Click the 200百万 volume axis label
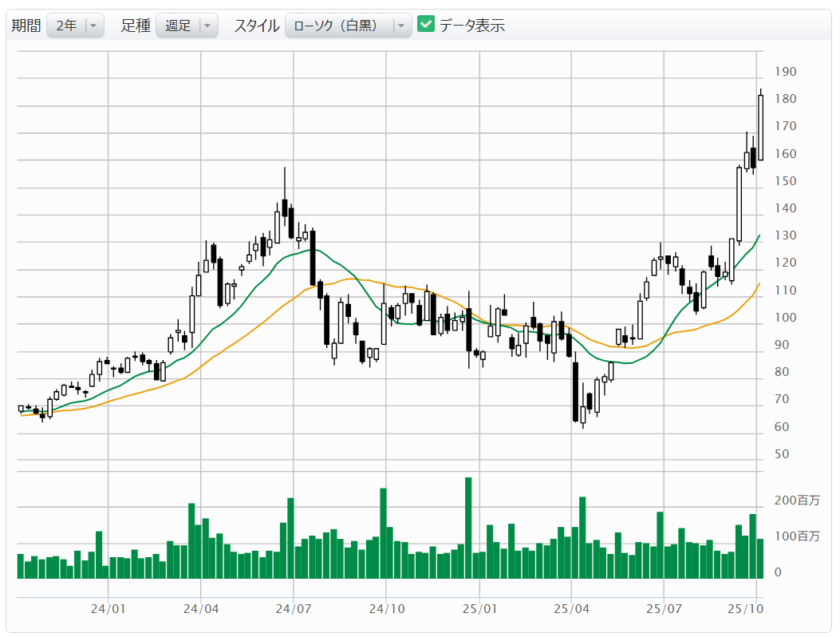The width and height of the screenshot is (840, 637). 797,500
